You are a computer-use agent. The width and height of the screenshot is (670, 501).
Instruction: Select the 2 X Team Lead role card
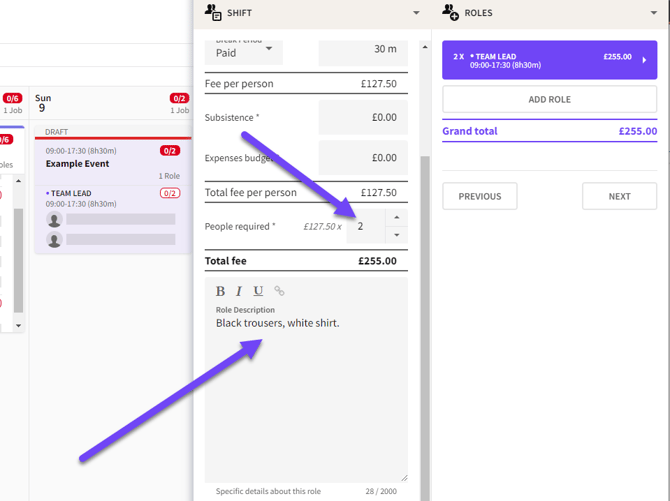click(x=550, y=60)
